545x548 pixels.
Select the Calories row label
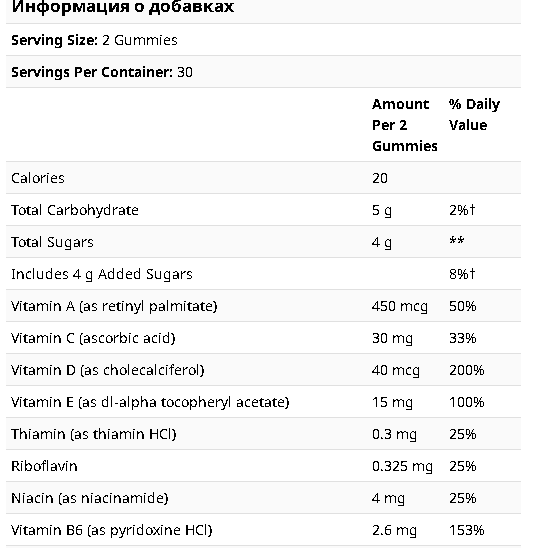click(x=38, y=178)
